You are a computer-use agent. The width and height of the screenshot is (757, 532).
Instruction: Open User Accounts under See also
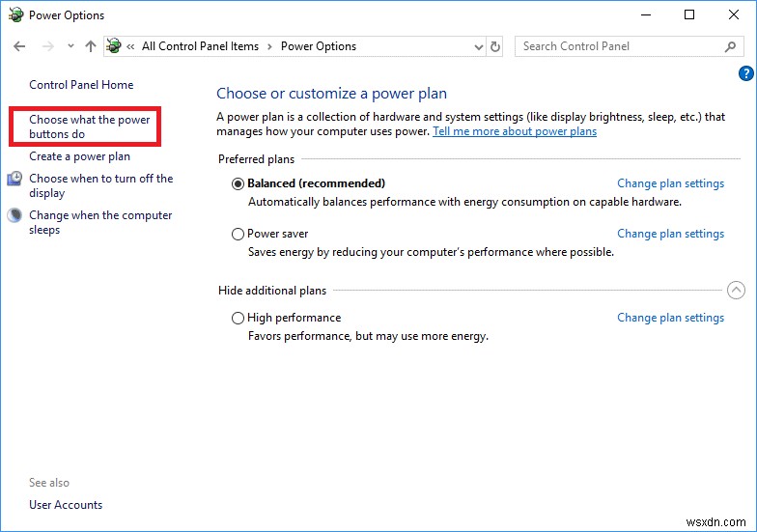coord(66,505)
